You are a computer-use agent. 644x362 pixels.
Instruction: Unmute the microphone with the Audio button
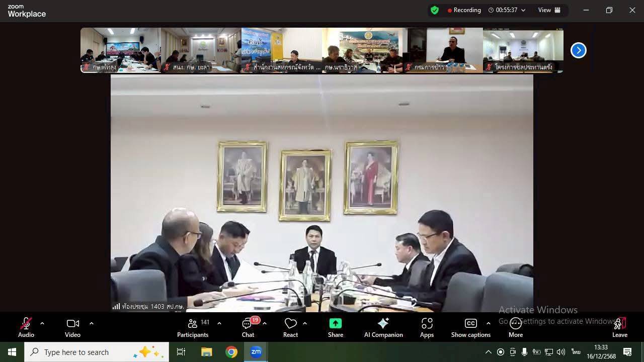pyautogui.click(x=26, y=328)
